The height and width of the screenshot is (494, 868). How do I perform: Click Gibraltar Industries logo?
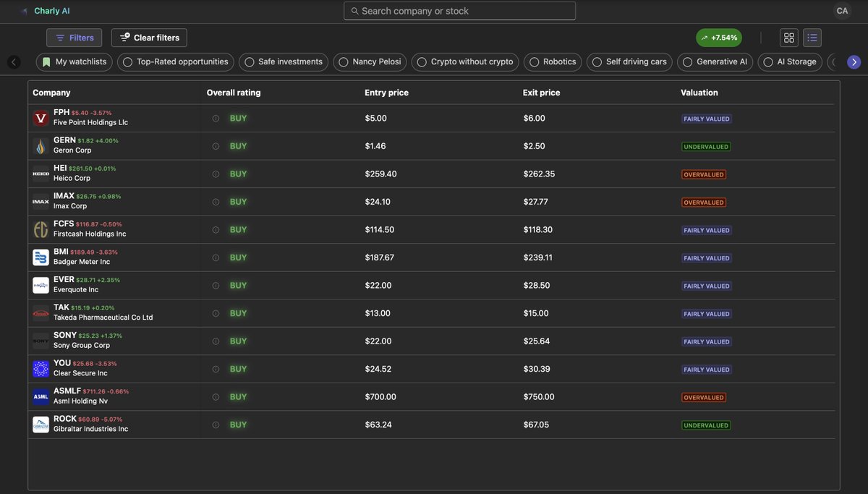click(x=41, y=425)
